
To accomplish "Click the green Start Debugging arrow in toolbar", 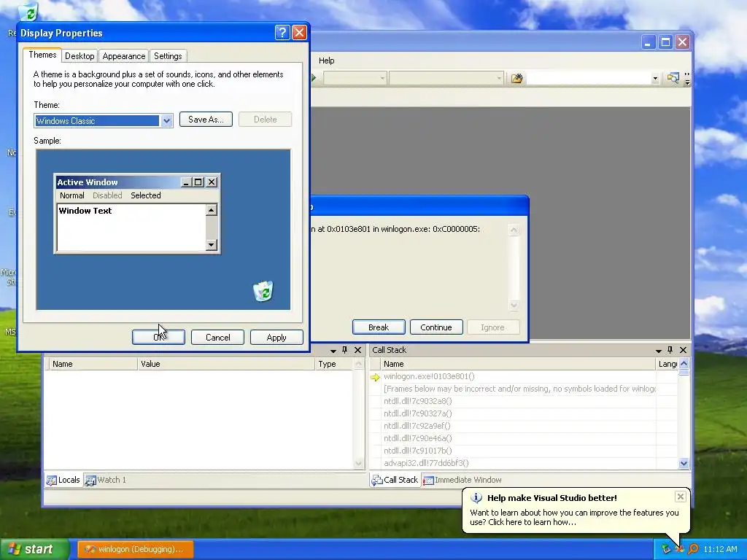I will point(314,77).
